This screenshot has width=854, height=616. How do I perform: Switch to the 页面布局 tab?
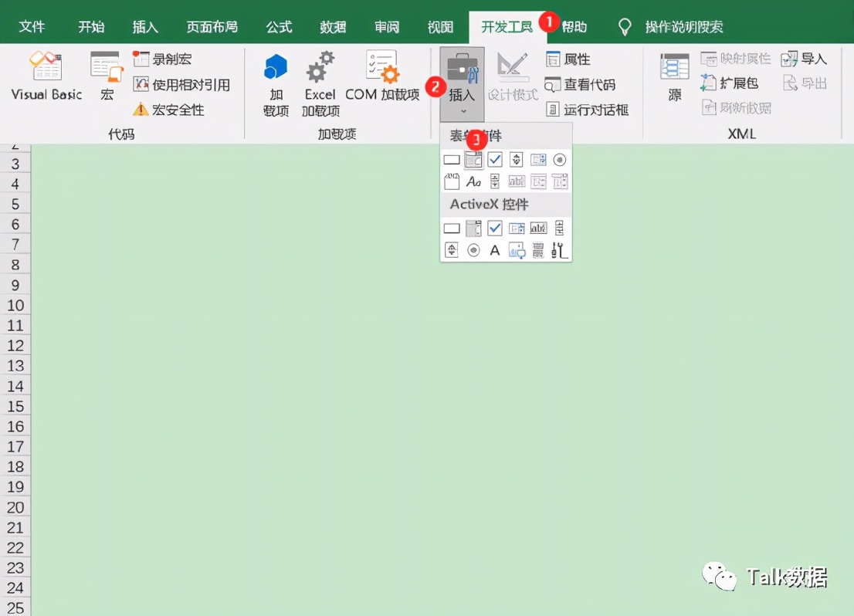click(212, 26)
